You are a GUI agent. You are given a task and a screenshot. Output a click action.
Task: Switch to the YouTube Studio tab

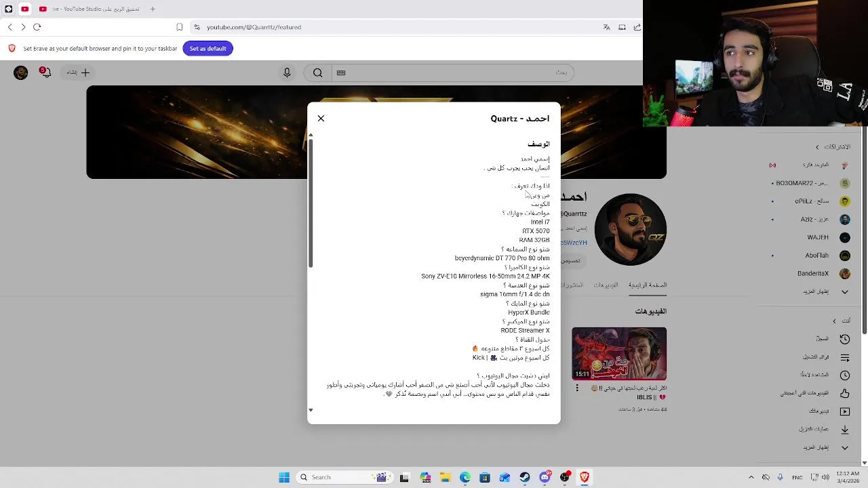pyautogui.click(x=91, y=9)
